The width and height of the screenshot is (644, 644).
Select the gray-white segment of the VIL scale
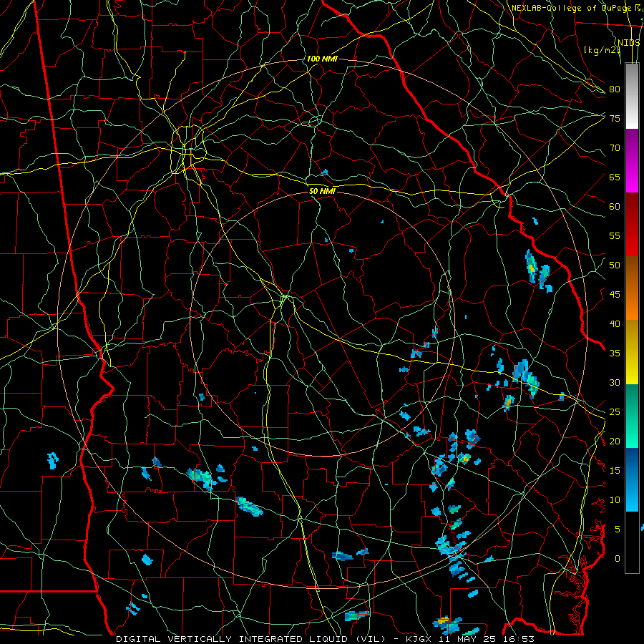(x=632, y=96)
